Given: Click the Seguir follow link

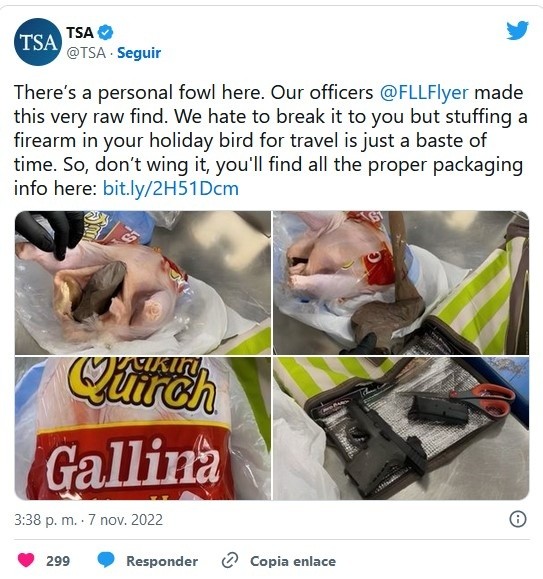Looking at the screenshot, I should (139, 53).
